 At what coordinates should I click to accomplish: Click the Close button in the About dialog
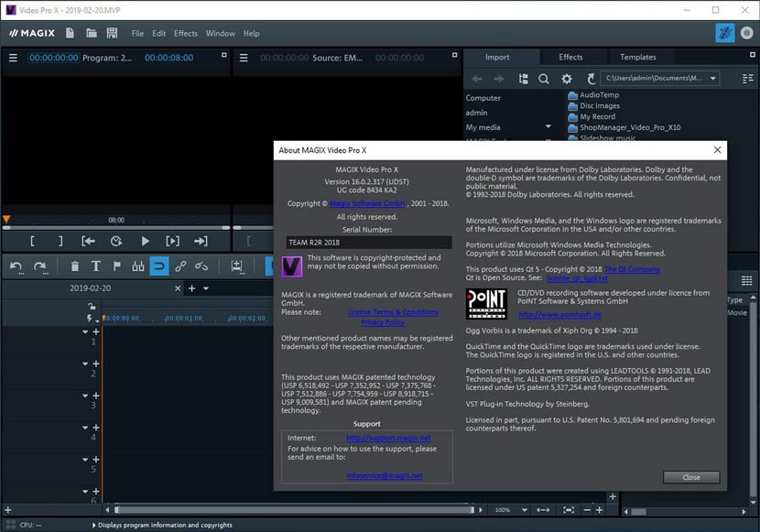pyautogui.click(x=691, y=477)
